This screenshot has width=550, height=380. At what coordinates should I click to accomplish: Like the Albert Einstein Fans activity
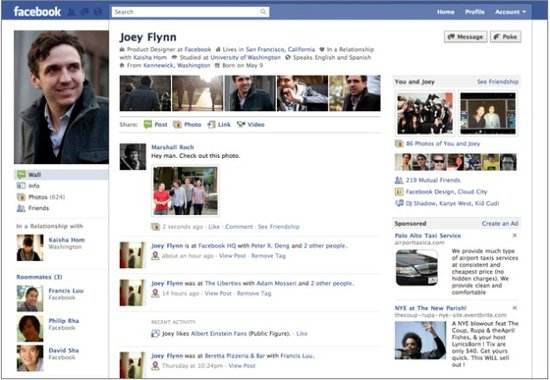(x=302, y=334)
